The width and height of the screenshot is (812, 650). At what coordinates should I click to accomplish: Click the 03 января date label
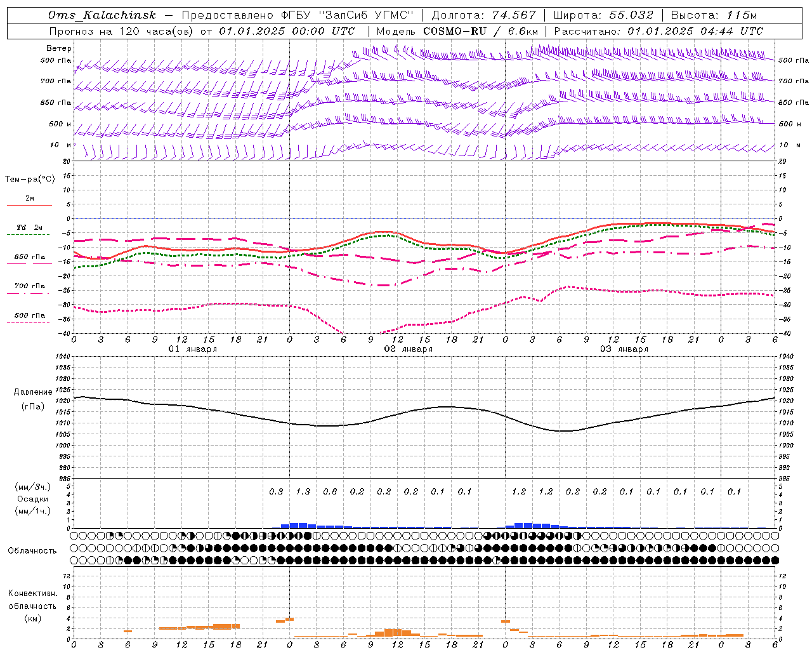[x=624, y=349]
